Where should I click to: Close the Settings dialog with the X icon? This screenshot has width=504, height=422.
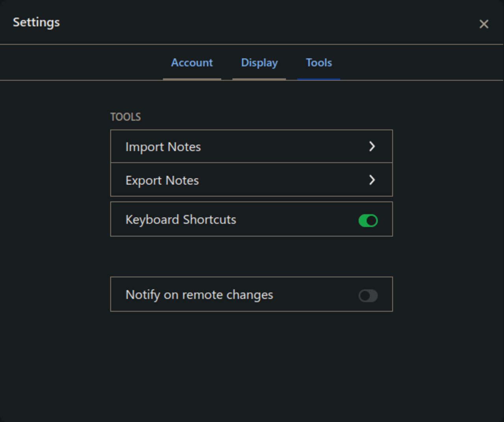pos(484,24)
